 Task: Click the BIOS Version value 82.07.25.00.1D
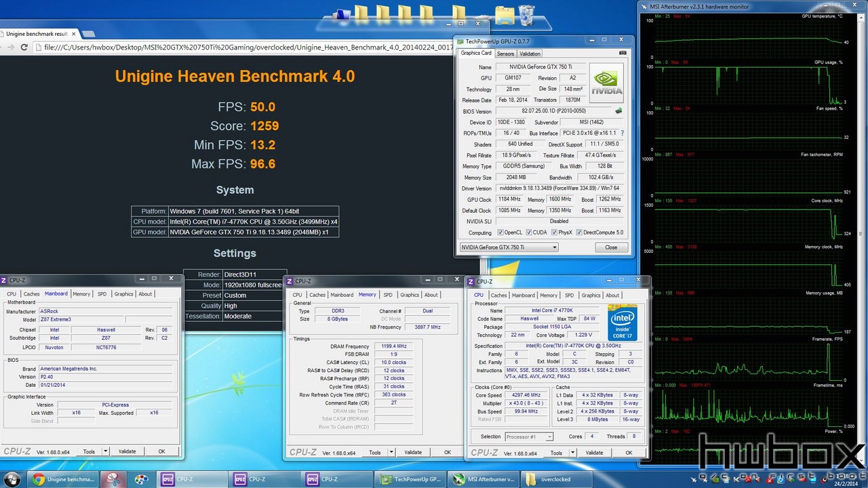[553, 111]
